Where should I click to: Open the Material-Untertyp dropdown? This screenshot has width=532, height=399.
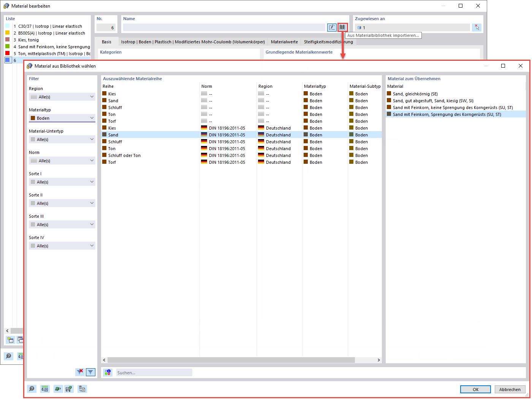pos(62,139)
